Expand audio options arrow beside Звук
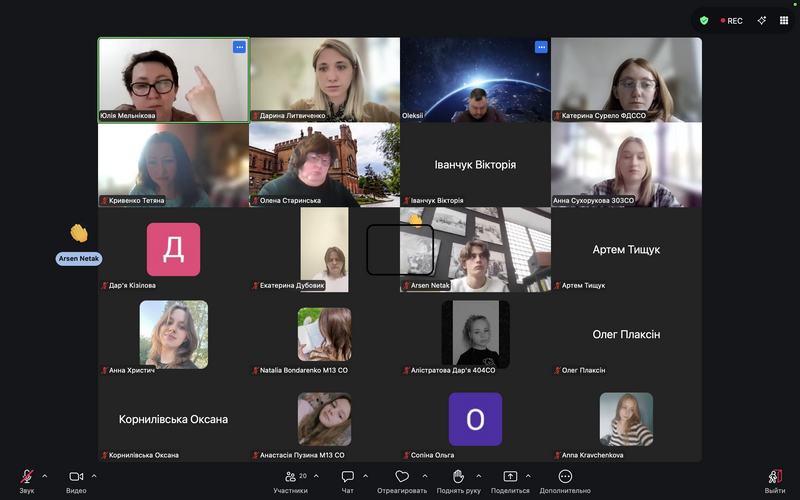 [45, 476]
